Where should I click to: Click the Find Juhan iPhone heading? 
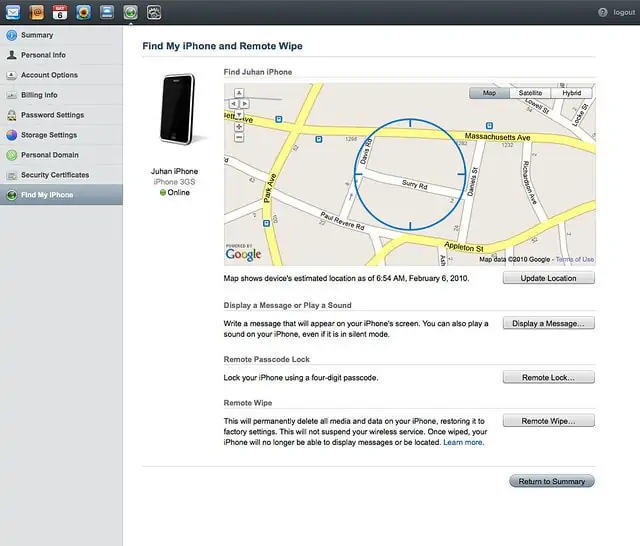pyautogui.click(x=258, y=72)
